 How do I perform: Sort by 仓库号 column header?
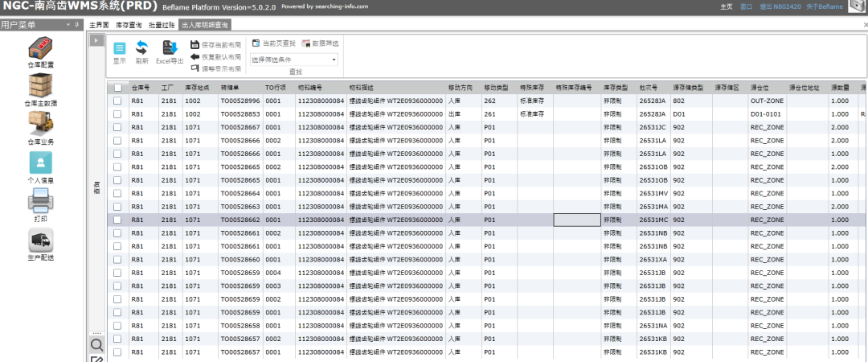click(x=143, y=88)
